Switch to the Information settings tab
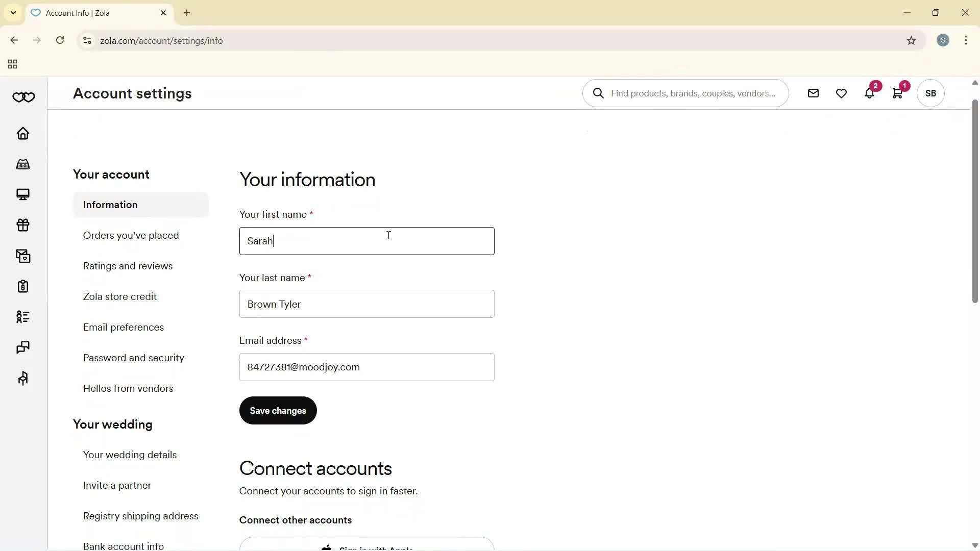Screen dimensions: 980x551 110,205
